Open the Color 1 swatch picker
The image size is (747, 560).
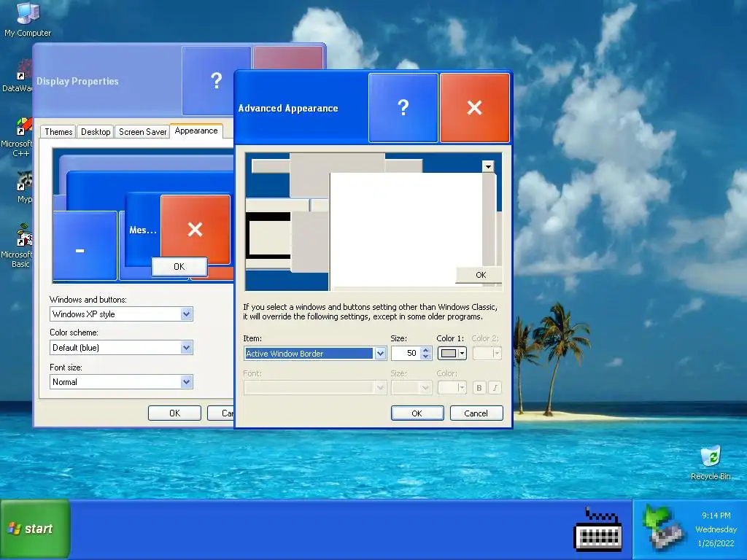(452, 354)
